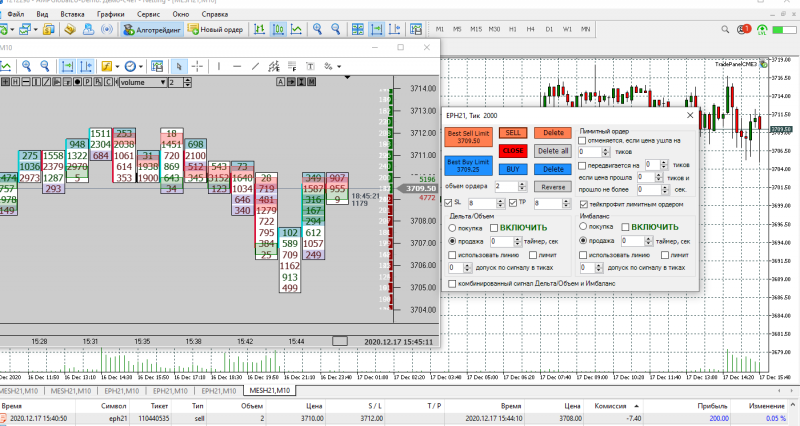The image size is (800, 426).
Task: Check 'комбинированный сигнал Дельта/Объем и Имбаланс'
Action: click(452, 283)
